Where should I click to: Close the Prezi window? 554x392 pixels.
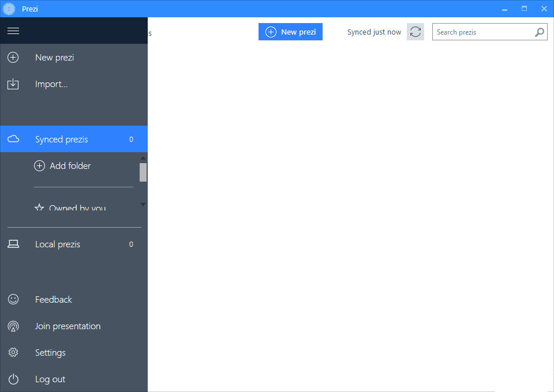coord(544,9)
